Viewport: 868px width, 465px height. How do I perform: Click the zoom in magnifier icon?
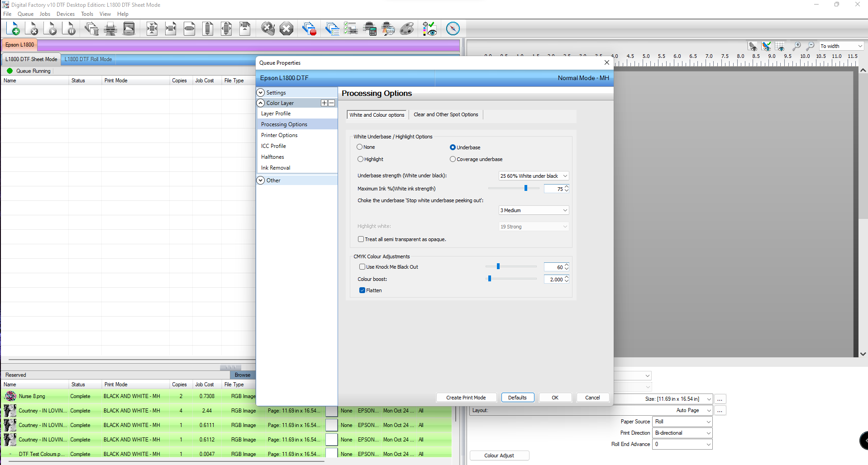[x=796, y=46]
